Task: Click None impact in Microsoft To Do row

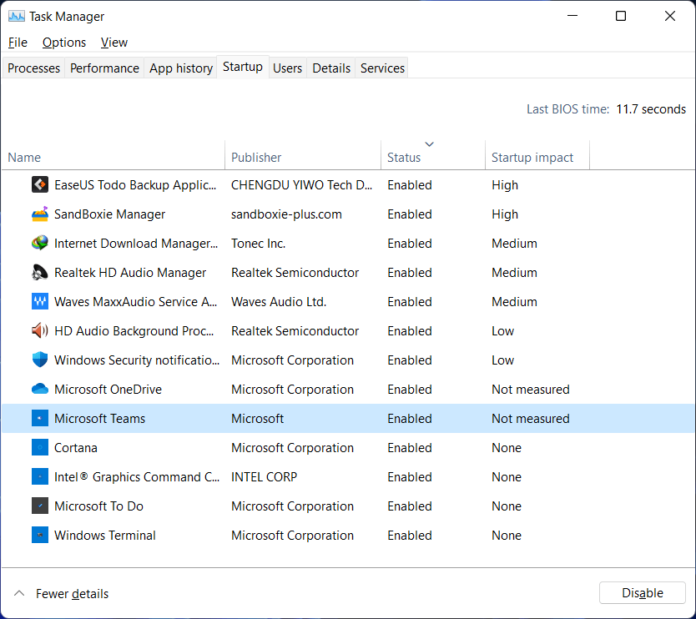Action: [x=506, y=506]
